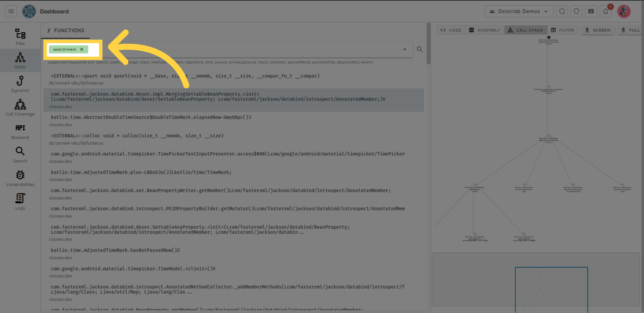Open the Ostorlab Demos organization dropdown
Viewport: 644px width, 313px height.
[519, 11]
